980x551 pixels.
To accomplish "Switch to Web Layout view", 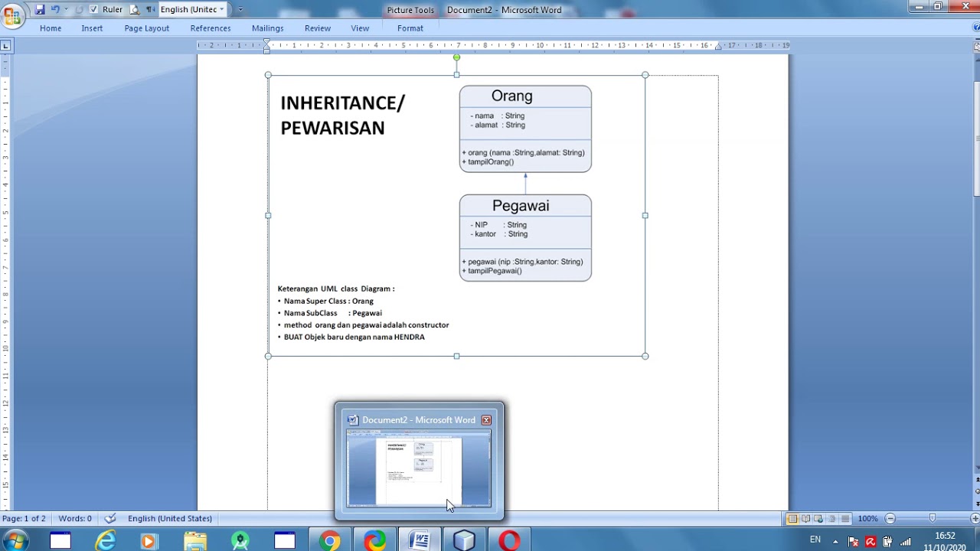I will 818,519.
